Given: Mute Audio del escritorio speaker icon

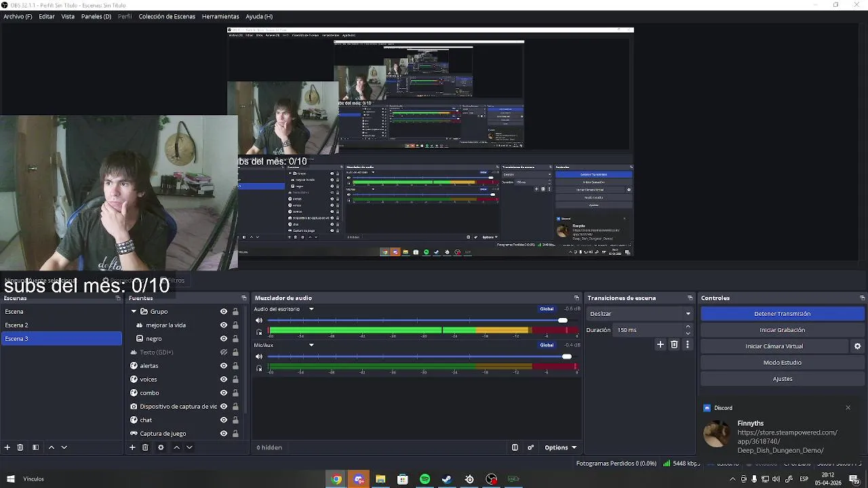Looking at the screenshot, I should [258, 321].
